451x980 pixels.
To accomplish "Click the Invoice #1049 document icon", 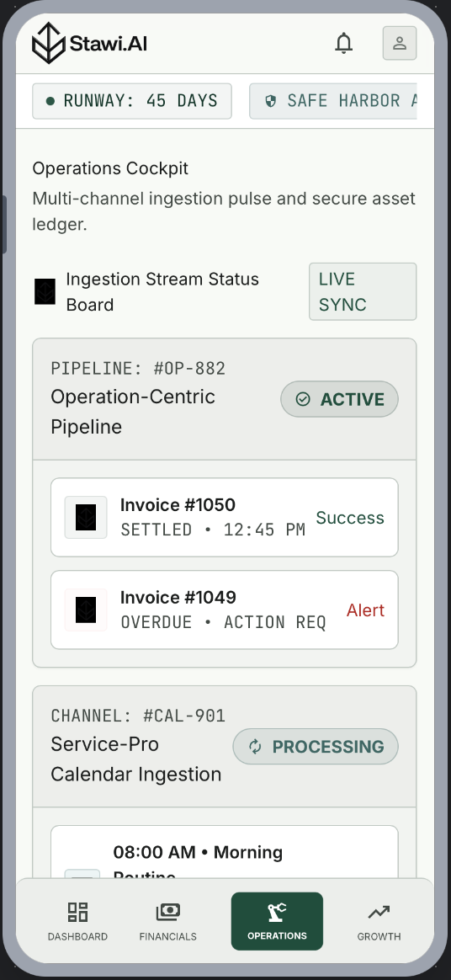I will point(86,610).
